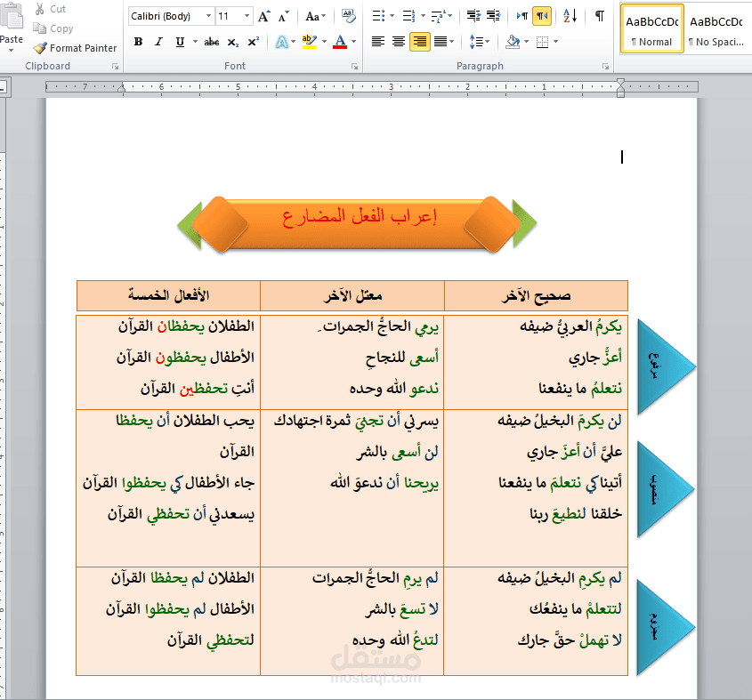Click the Clear Formatting eraser icon

point(349,16)
